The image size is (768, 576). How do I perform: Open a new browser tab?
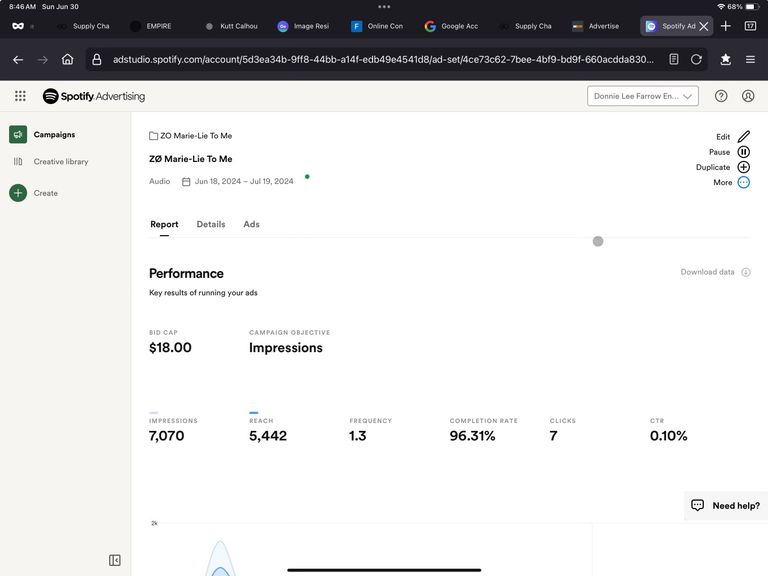point(725,26)
